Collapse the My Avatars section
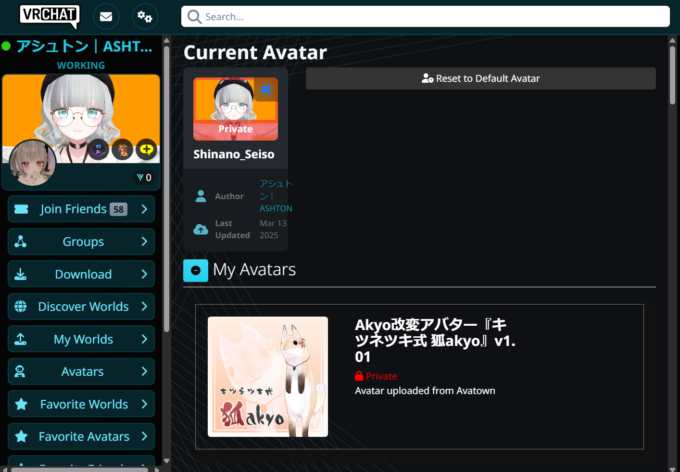 click(x=196, y=270)
